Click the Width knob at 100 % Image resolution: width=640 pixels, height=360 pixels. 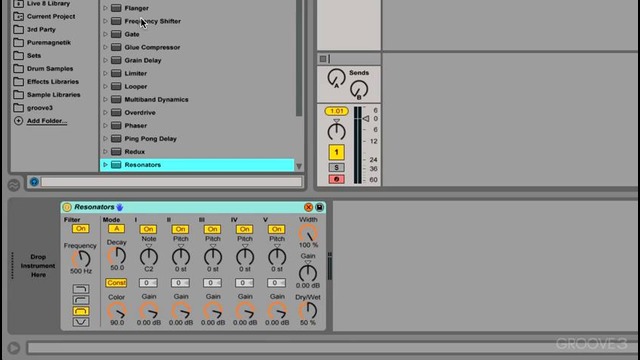click(x=308, y=233)
